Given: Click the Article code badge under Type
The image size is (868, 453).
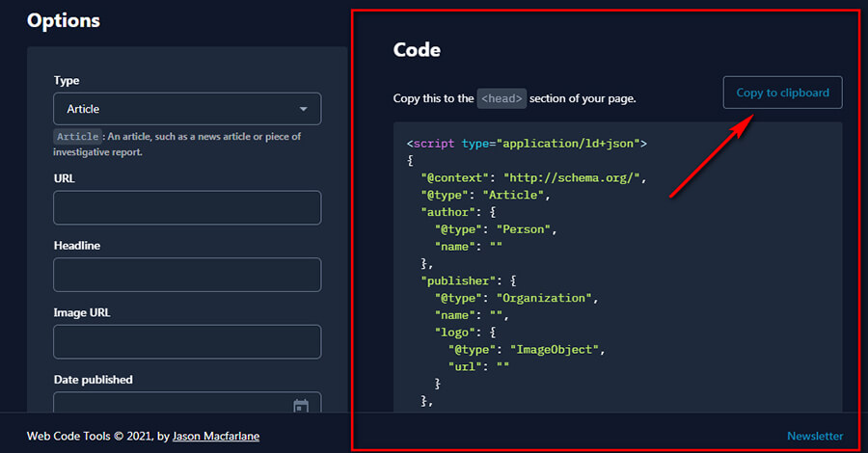Looking at the screenshot, I should click(77, 137).
